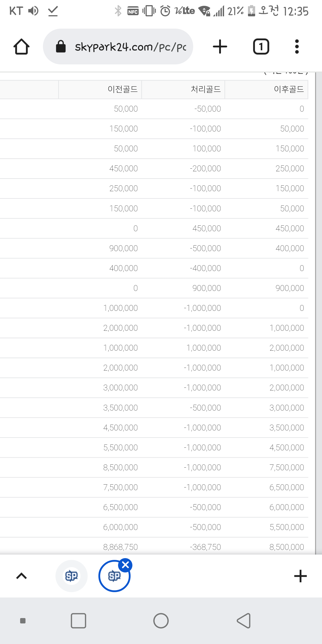Add a new tab from bottom bar plus
Screen dimensions: 322x644
(300, 576)
